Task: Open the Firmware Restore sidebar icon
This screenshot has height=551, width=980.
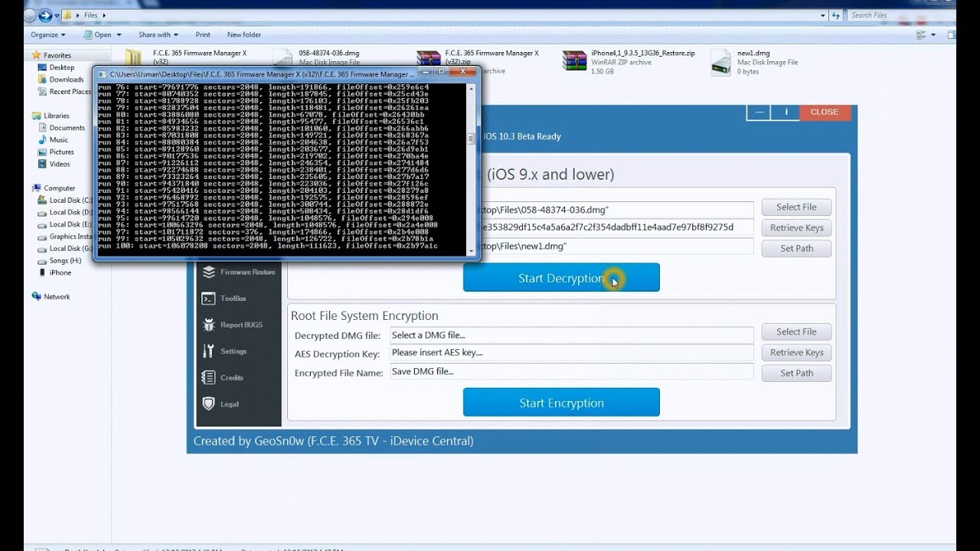Action: [208, 272]
